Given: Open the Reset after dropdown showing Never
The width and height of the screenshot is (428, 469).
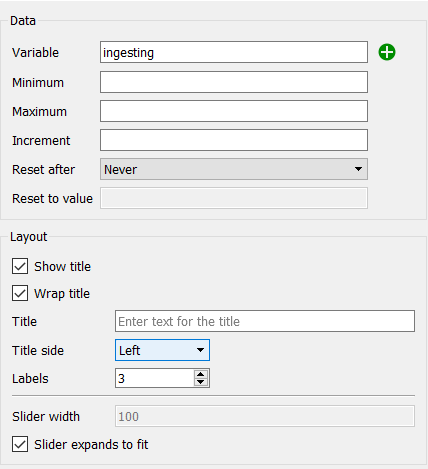Looking at the screenshot, I should point(234,169).
